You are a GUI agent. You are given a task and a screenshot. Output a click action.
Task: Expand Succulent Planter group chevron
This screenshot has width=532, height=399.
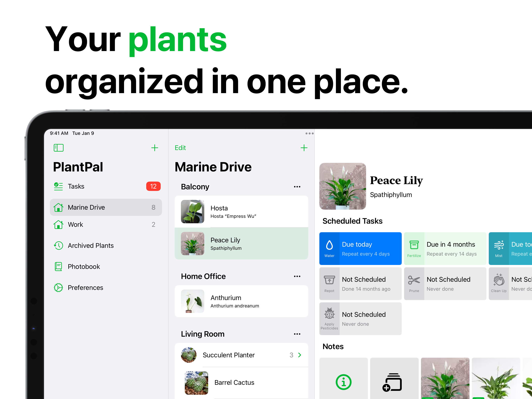[299, 355]
